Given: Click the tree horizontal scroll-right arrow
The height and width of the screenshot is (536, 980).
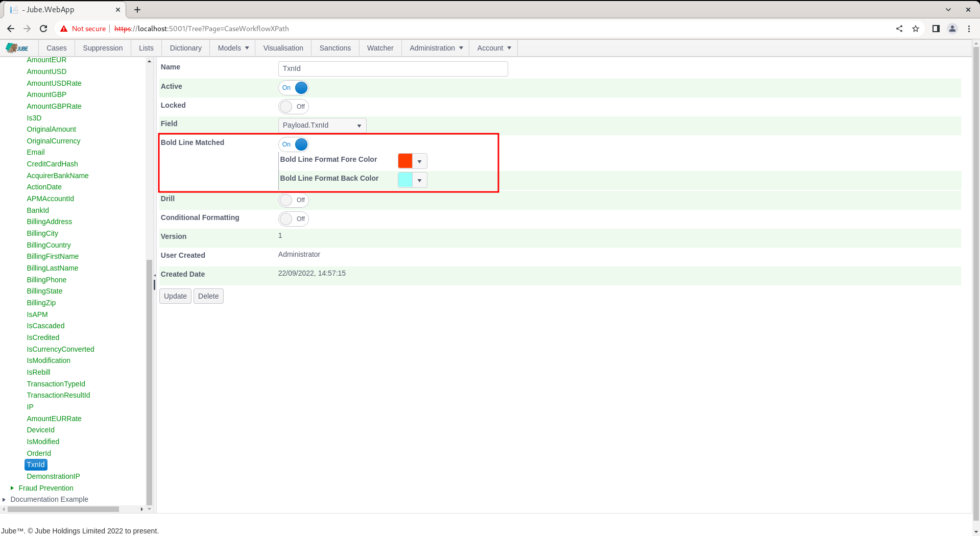Looking at the screenshot, I should (x=141, y=509).
